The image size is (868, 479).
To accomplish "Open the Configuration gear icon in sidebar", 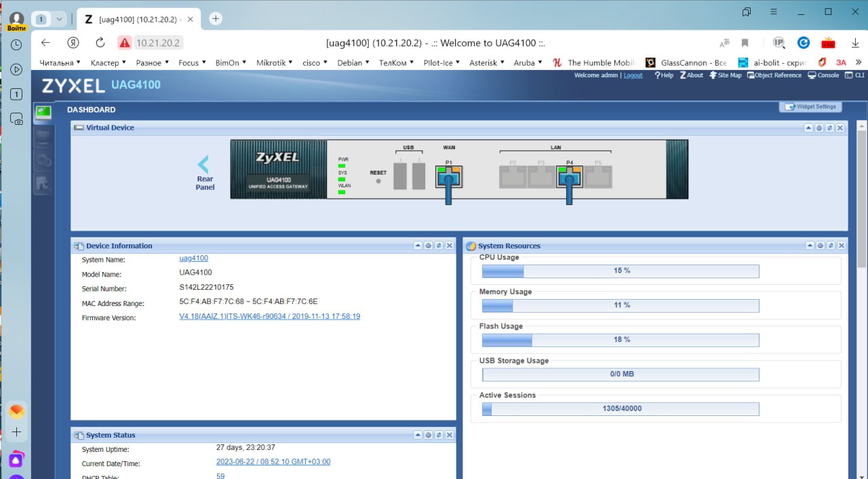I will click(43, 160).
